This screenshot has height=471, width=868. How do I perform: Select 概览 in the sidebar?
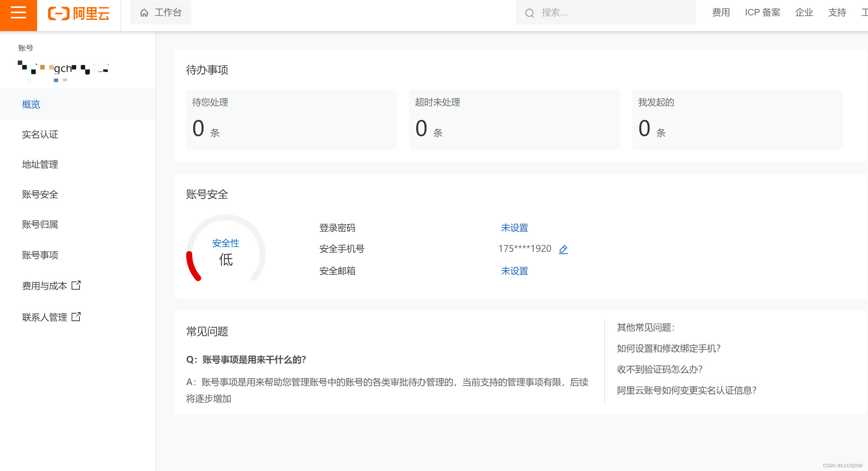coord(31,105)
